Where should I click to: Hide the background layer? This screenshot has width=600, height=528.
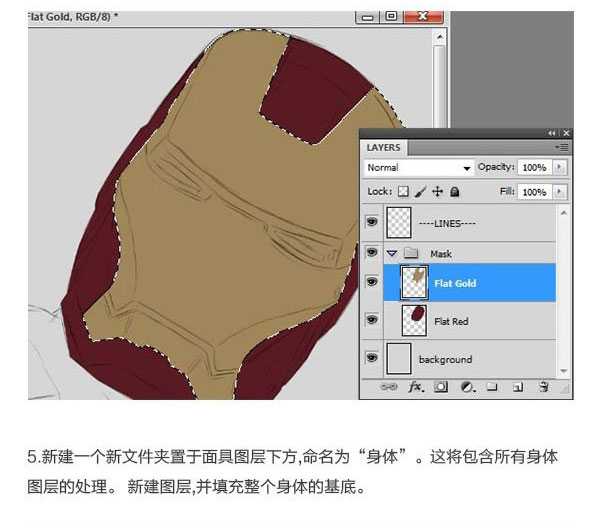tap(372, 357)
